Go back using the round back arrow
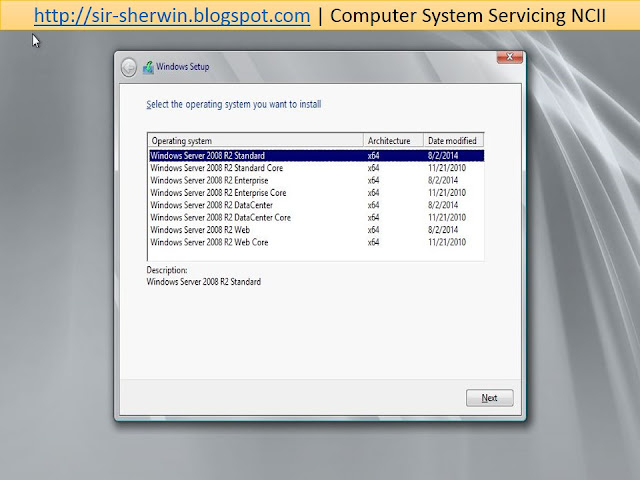640x480 pixels. (129, 67)
